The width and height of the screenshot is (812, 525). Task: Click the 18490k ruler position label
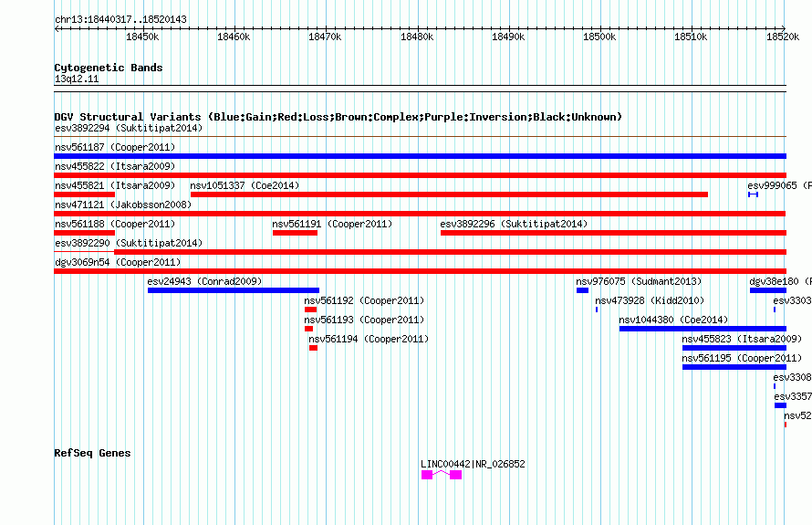[x=508, y=37]
